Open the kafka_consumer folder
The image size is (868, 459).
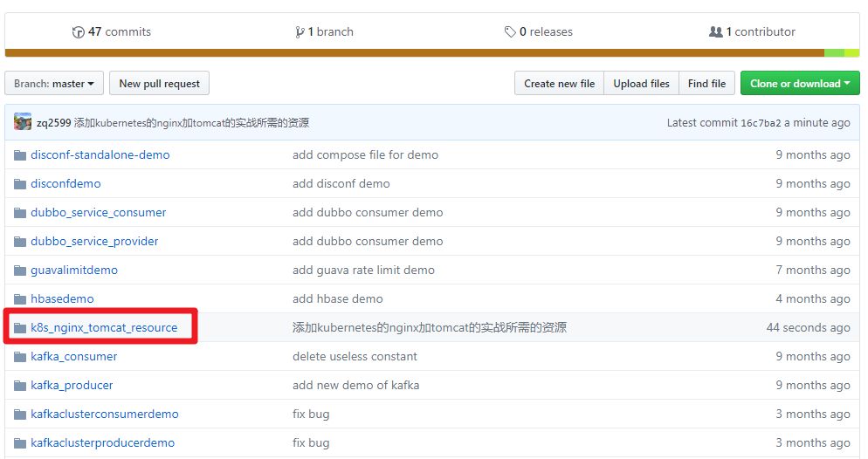point(74,356)
